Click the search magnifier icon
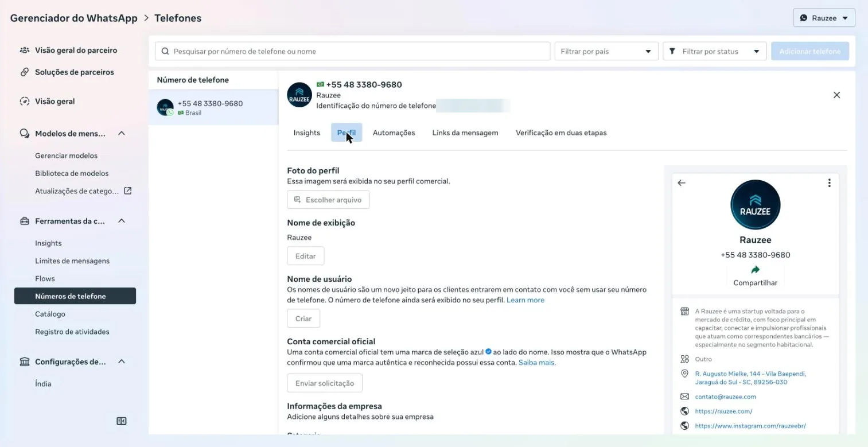This screenshot has height=447, width=868. (165, 52)
